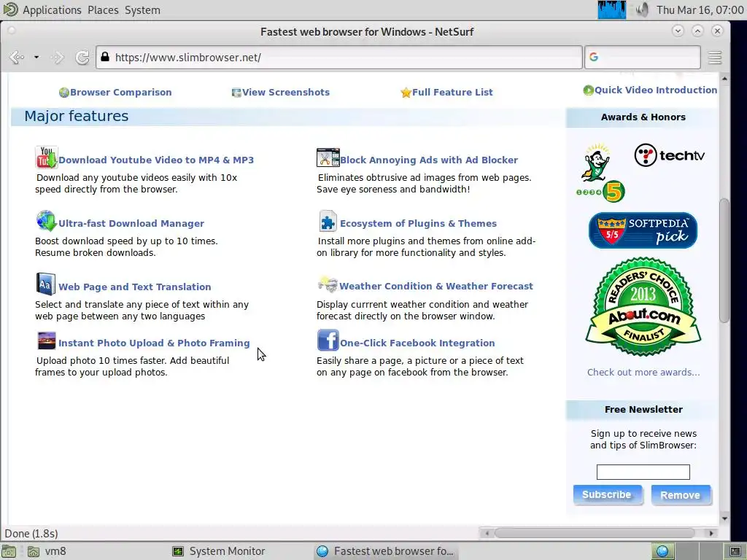
Task: Click the About.com Readers' Choice 2013 badge
Action: (643, 307)
